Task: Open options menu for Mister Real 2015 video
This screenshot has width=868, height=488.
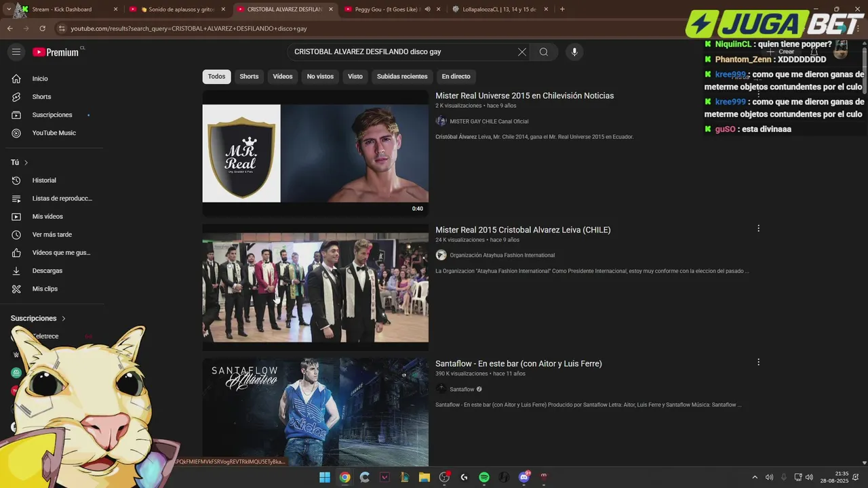Action: pyautogui.click(x=758, y=229)
